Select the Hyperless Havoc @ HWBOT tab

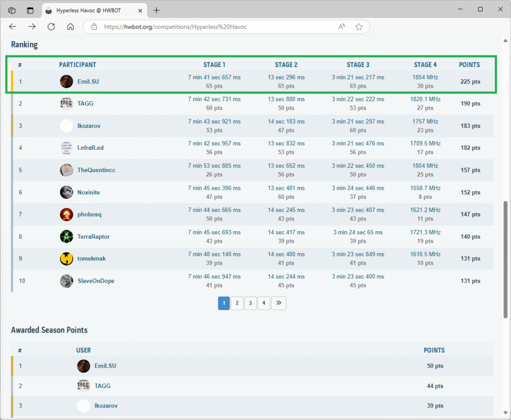pos(92,10)
